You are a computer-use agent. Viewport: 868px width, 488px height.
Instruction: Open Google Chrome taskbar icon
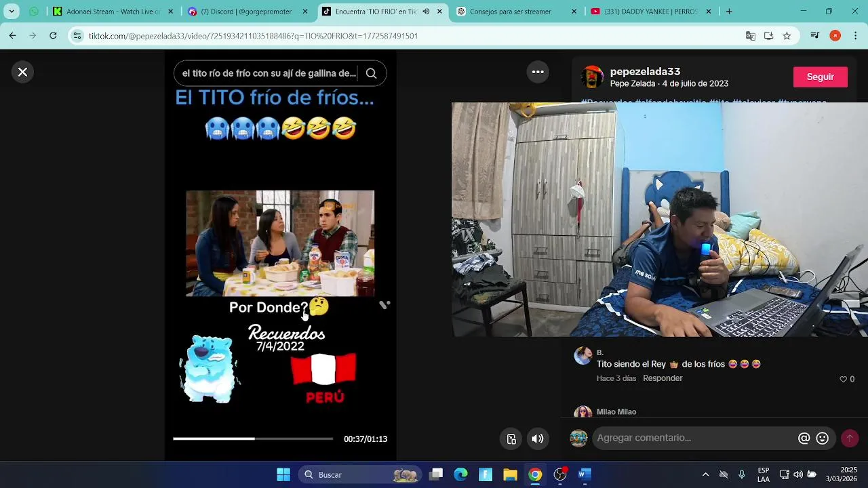535,474
